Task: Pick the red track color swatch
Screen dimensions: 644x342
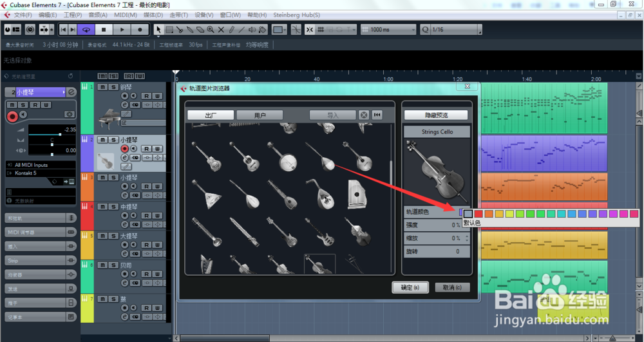Action: click(x=478, y=213)
